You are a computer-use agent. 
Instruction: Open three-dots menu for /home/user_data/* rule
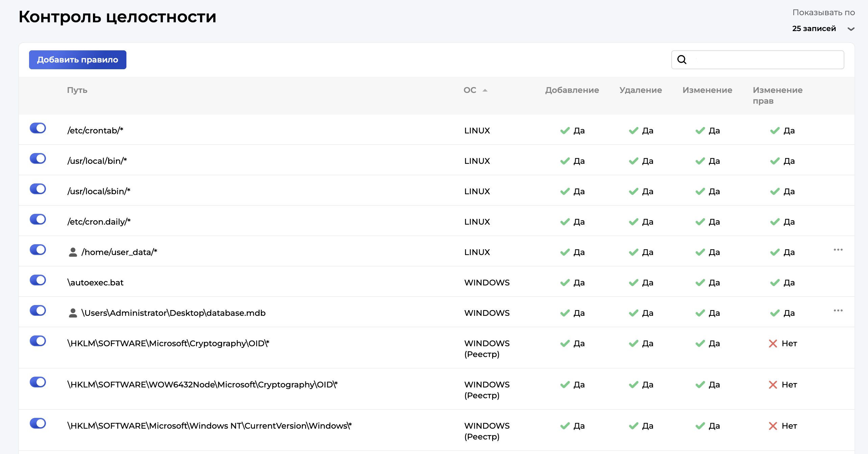pos(838,250)
